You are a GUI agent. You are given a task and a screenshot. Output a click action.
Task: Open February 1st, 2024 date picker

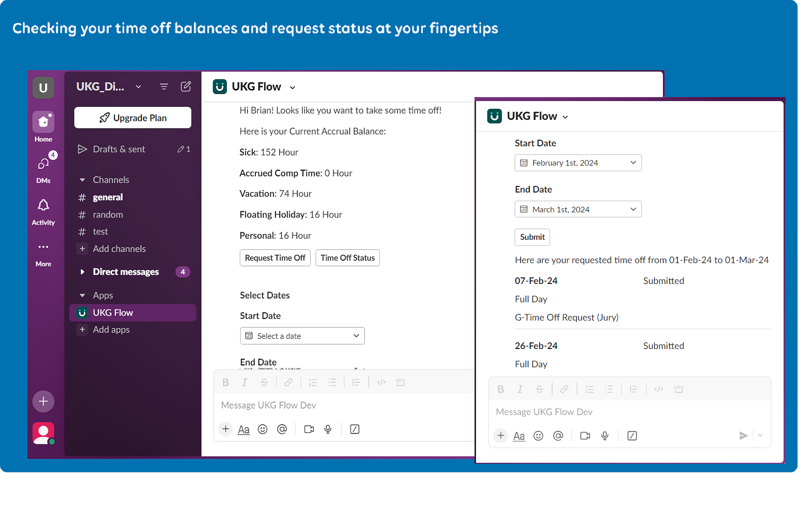coord(578,163)
